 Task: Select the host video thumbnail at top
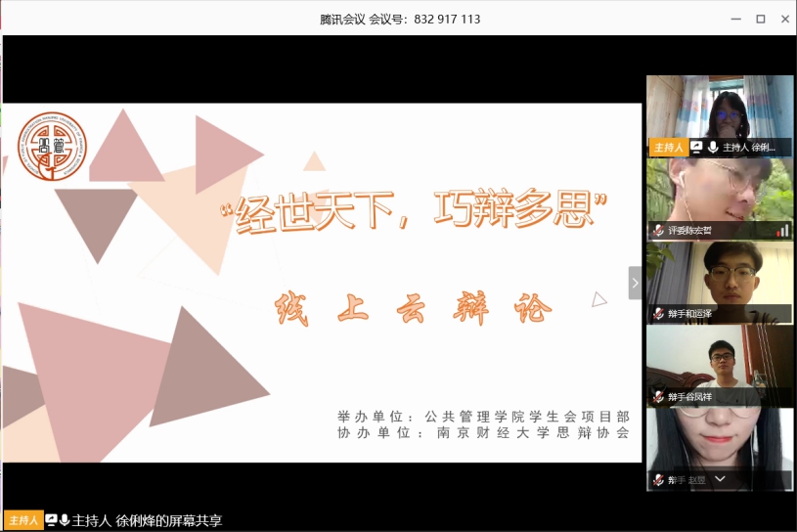pyautogui.click(x=720, y=108)
